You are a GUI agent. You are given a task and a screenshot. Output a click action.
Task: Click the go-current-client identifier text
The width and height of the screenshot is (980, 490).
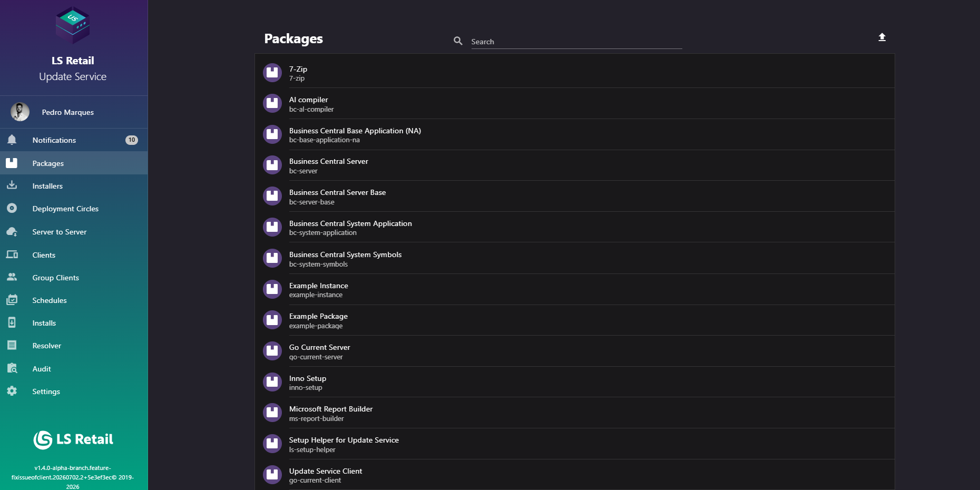315,480
